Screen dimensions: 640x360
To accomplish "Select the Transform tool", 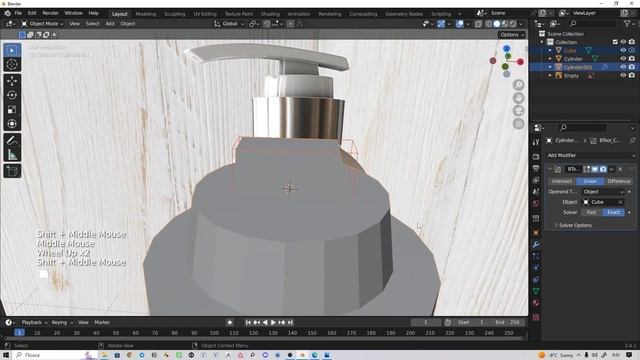I will pos(12,124).
